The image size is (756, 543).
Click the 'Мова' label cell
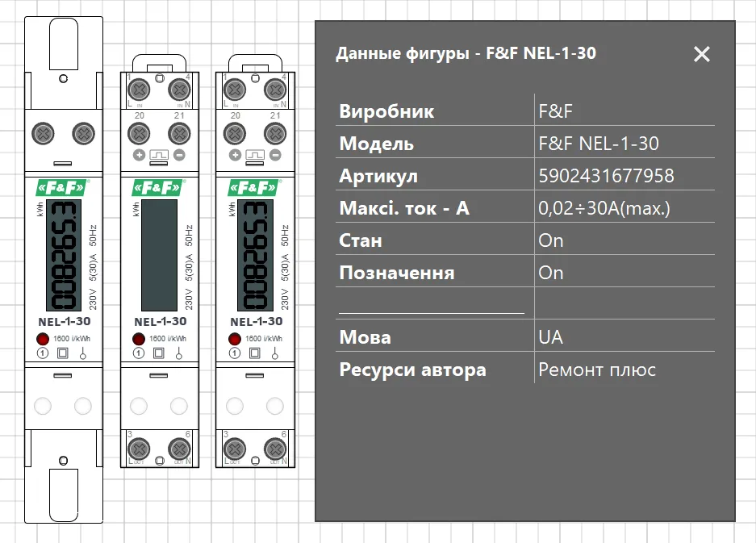coord(435,337)
